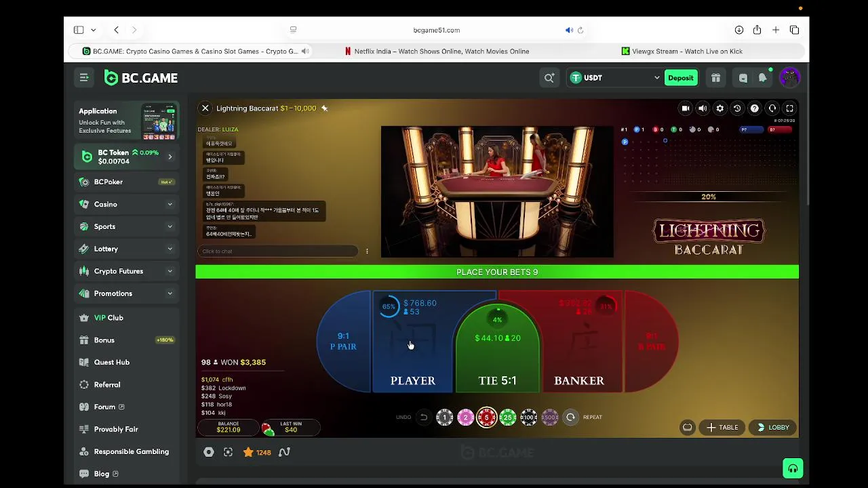Favorite game with star showing 1248
868x488 pixels.
point(257,453)
